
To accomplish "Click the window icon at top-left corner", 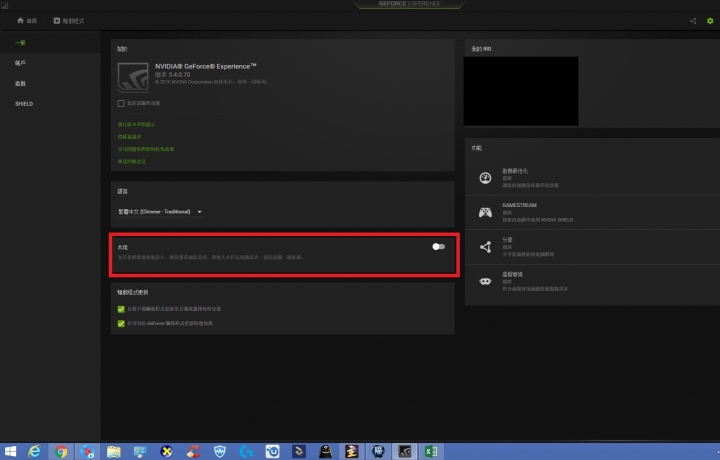I will pyautogui.click(x=5, y=5).
